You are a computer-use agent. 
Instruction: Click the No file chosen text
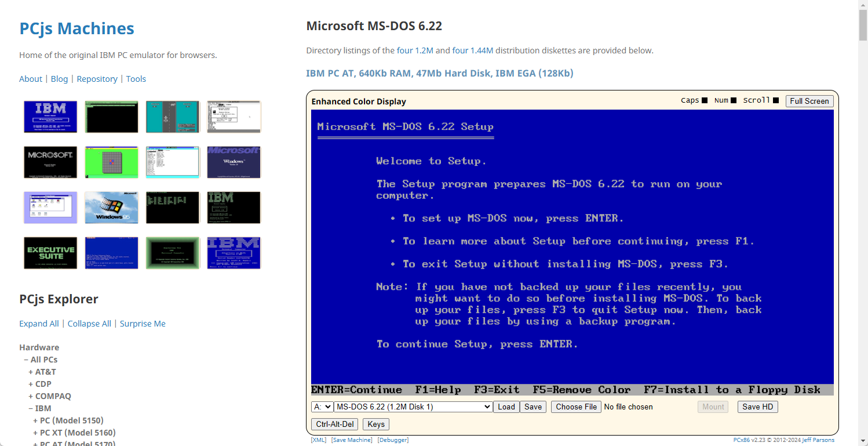click(x=628, y=407)
